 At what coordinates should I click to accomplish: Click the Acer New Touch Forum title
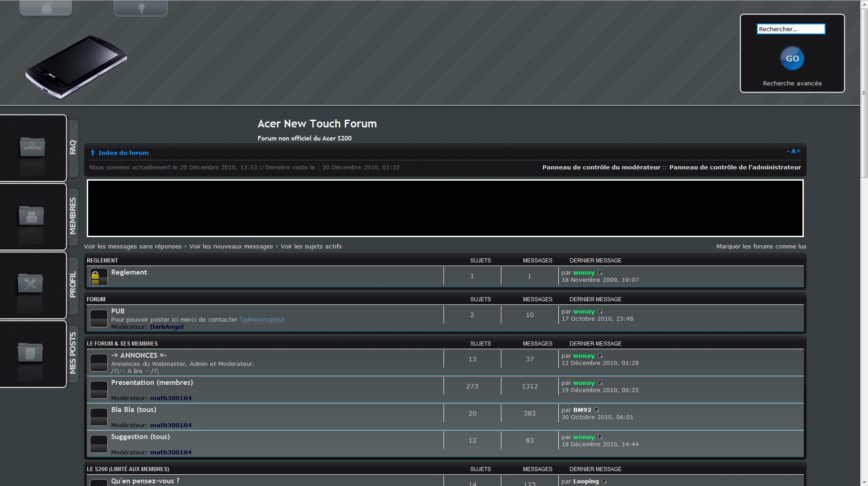coord(317,124)
